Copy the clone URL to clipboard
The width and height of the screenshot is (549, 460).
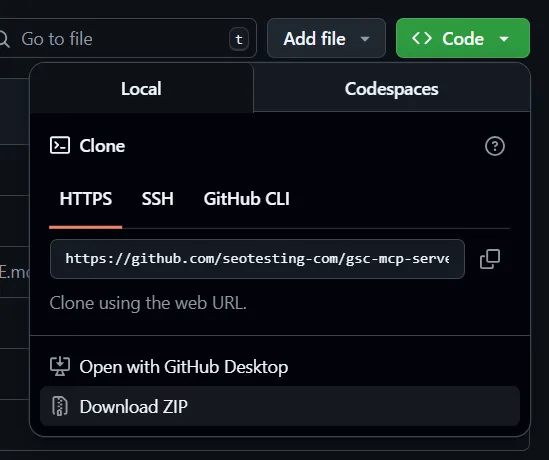pyautogui.click(x=490, y=259)
